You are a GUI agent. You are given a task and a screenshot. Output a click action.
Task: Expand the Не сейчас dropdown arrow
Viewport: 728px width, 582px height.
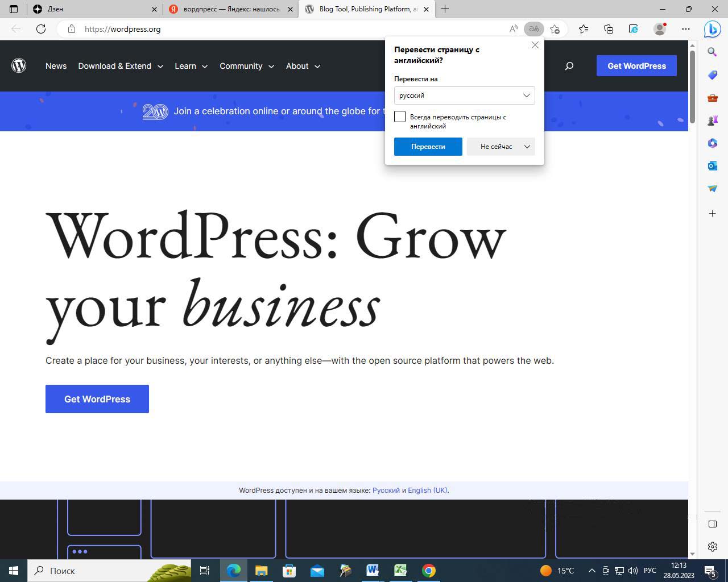click(527, 147)
